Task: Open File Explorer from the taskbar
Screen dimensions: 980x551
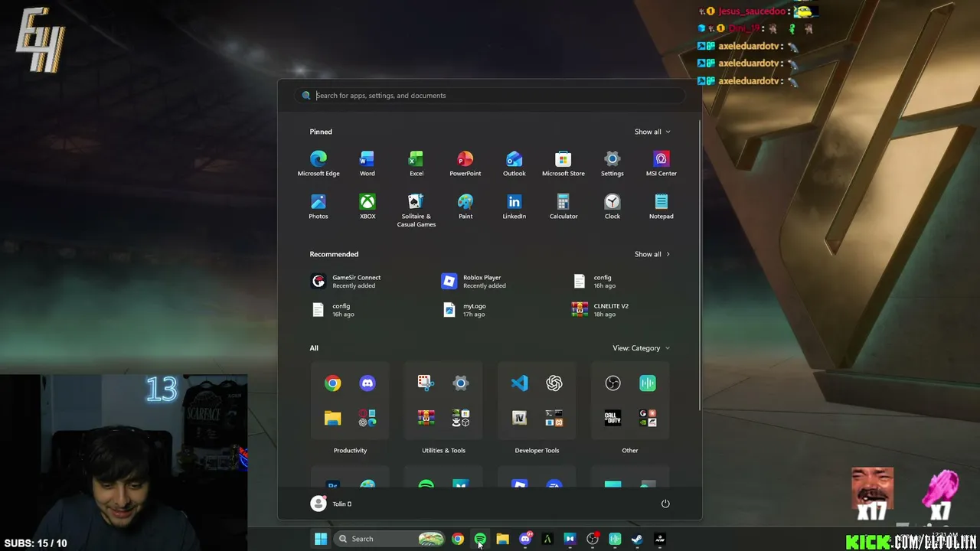Action: pyautogui.click(x=502, y=539)
